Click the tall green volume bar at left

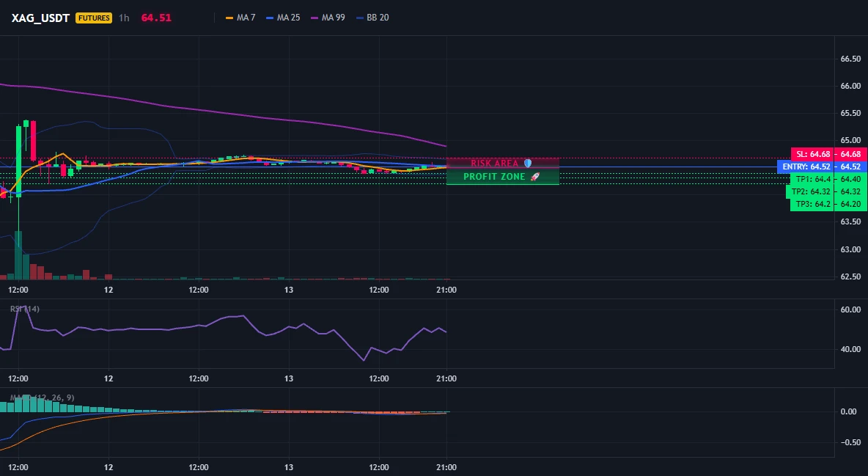(x=18, y=255)
